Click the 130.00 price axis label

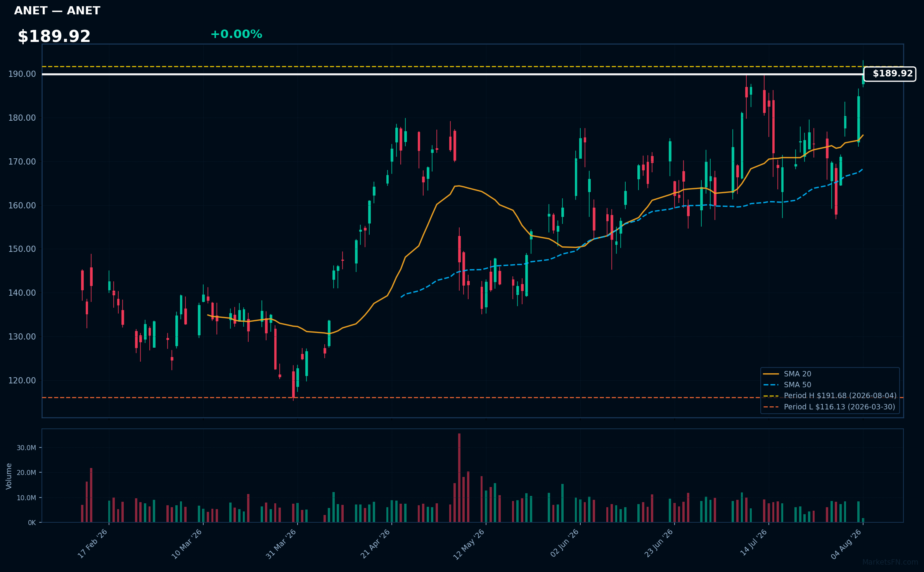[x=22, y=337]
